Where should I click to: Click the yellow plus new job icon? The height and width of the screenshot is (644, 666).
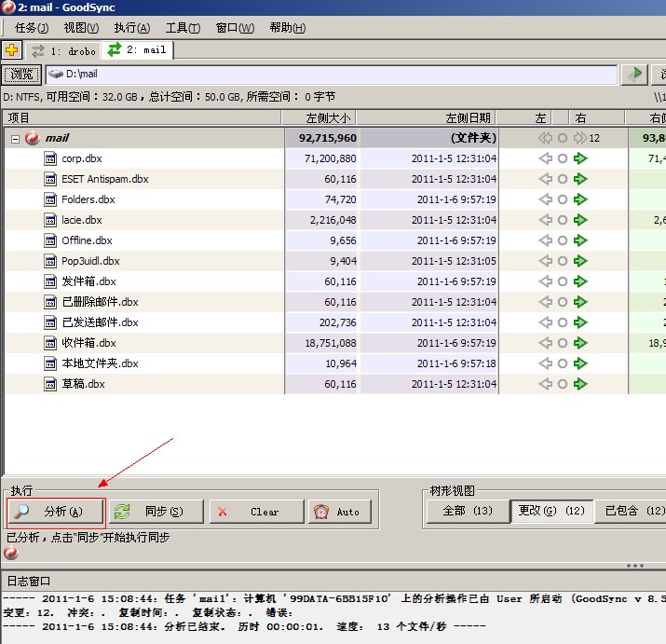(x=12, y=50)
